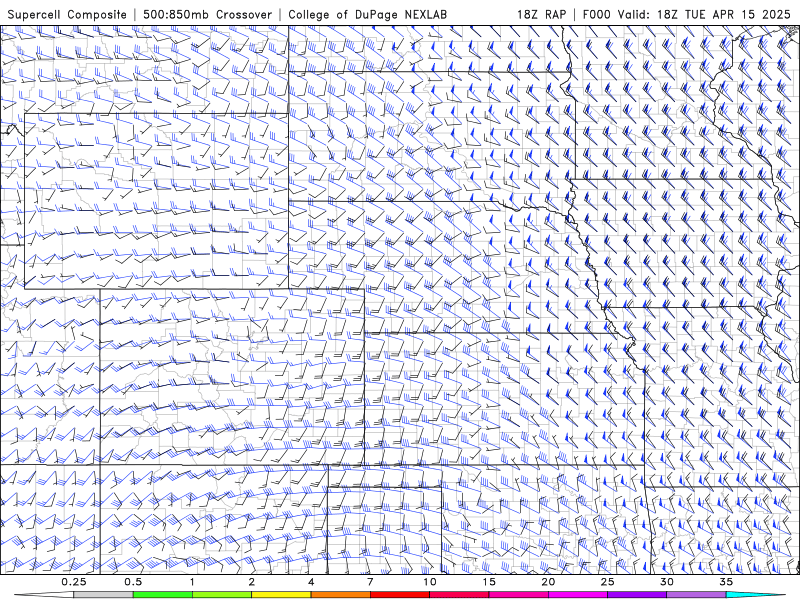Click the "30" legend value
This screenshot has width=800, height=600.
pos(666,582)
